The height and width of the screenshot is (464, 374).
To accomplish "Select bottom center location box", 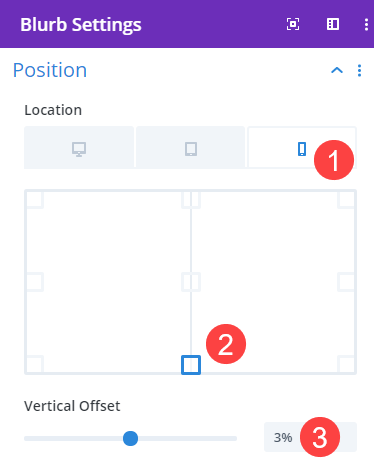I will click(191, 365).
